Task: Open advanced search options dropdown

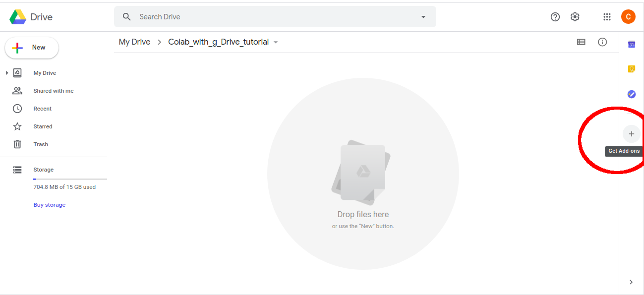Action: pyautogui.click(x=423, y=16)
